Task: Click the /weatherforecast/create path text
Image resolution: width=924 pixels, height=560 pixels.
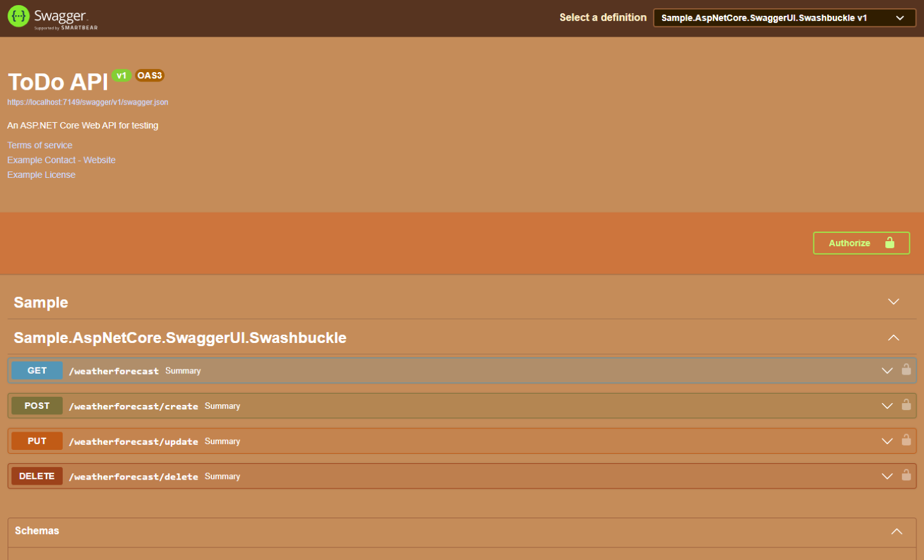Action: [x=134, y=406]
